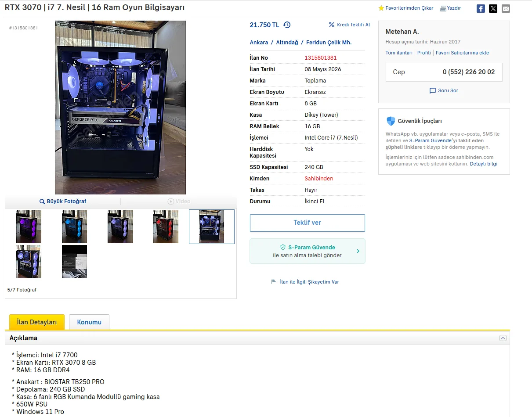This screenshot has height=417, width=532.
Task: Click the flag icon for listing complaint
Action: pos(274,282)
